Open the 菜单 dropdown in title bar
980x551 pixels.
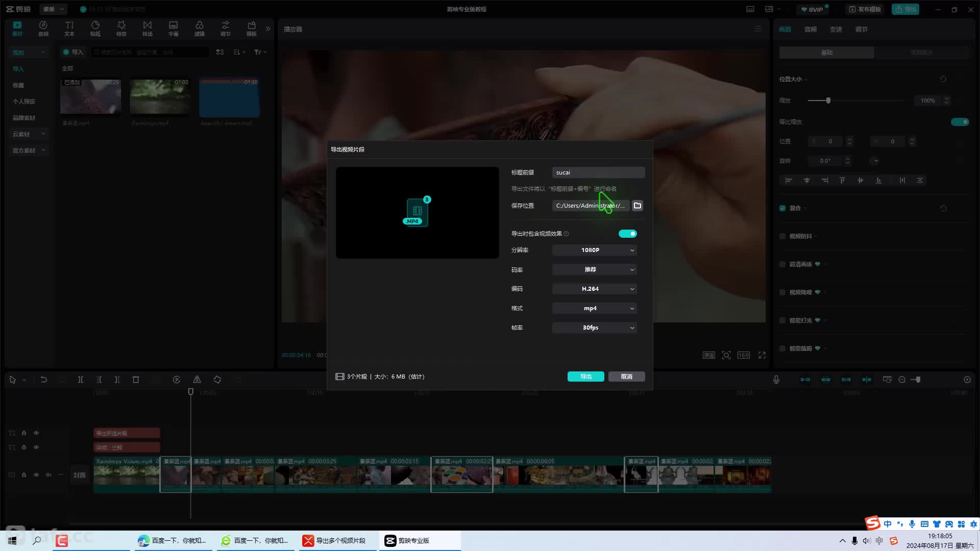tap(53, 9)
